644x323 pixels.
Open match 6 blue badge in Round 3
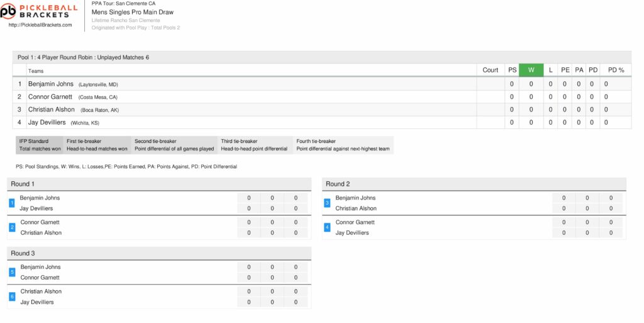pyautogui.click(x=12, y=297)
